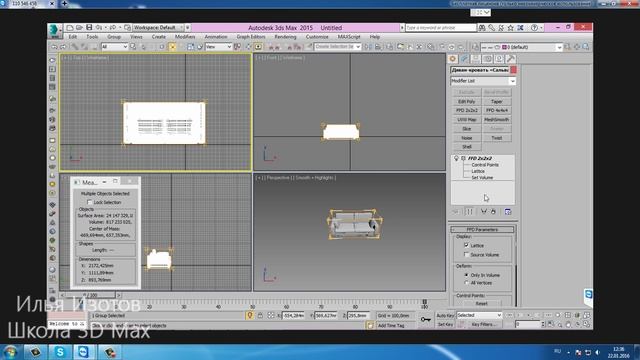
Task: Click the selection lock icon in status bar
Action: (260, 316)
